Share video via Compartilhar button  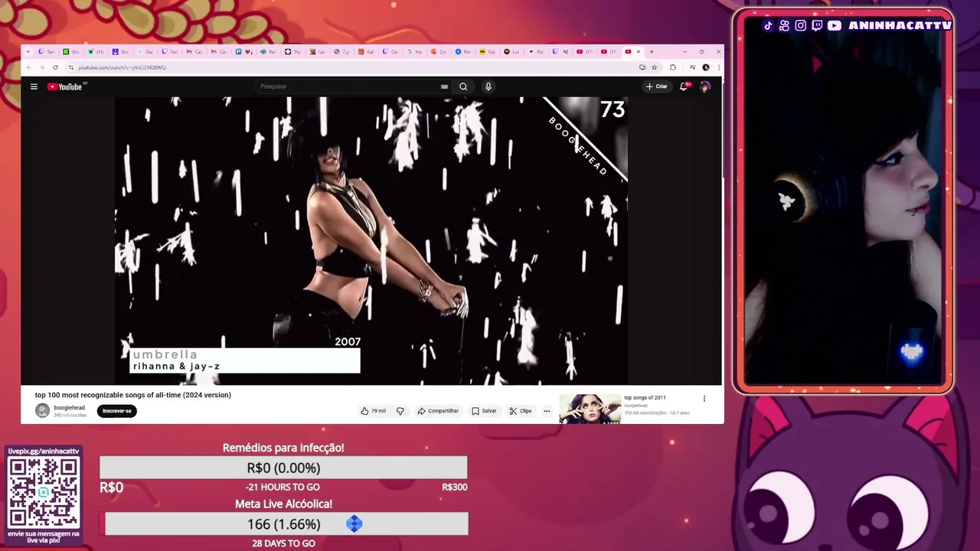pyautogui.click(x=438, y=411)
